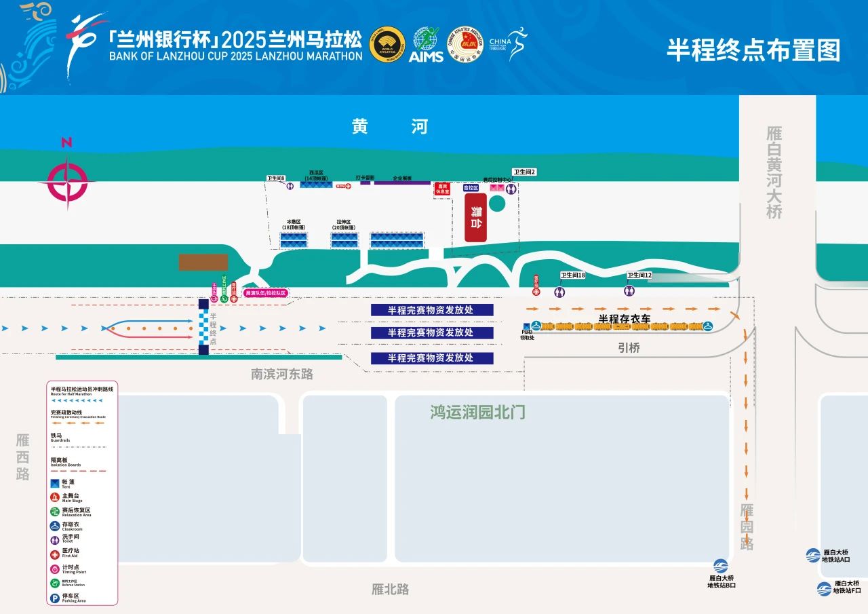Click the bottom 半程完赛物资发放处 banner
This screenshot has width=868, height=614.
[x=432, y=358]
